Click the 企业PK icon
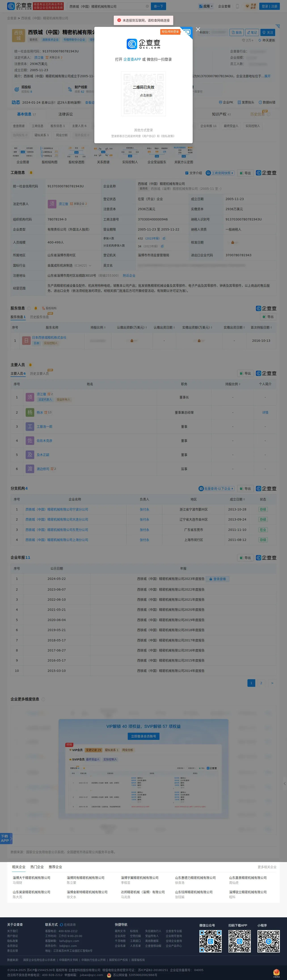Image resolution: width=287 pixels, height=980 pixels. pos(226,102)
